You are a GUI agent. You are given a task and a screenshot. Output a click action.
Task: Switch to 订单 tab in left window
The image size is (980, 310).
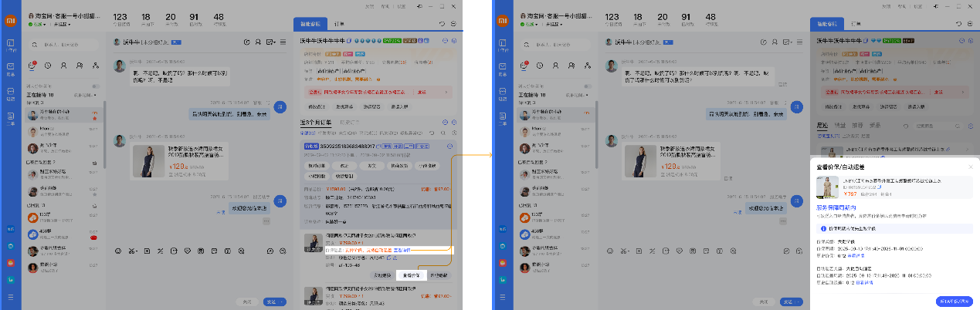click(x=341, y=25)
